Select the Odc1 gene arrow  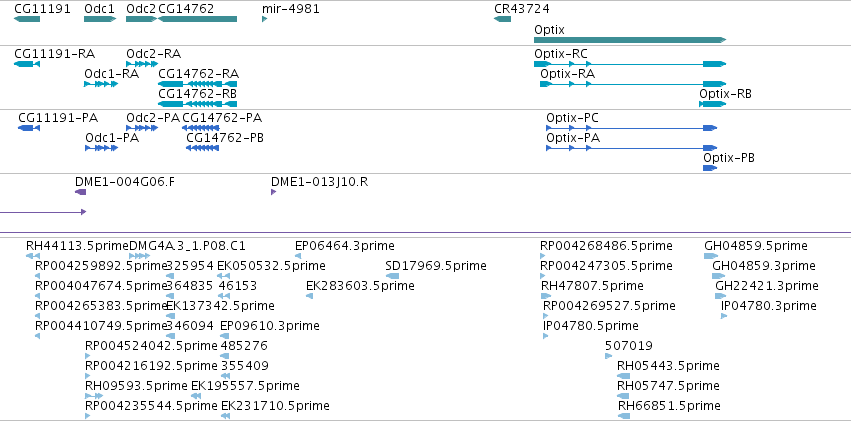[100, 19]
